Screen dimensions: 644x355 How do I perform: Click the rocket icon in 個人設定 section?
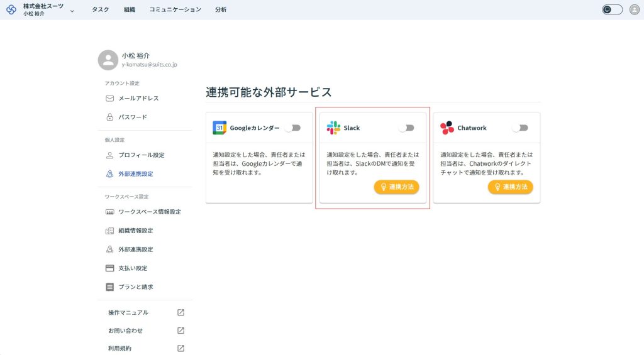click(x=109, y=174)
